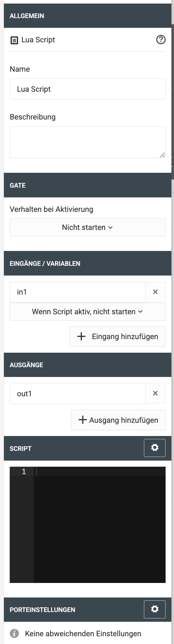Open the Lua Script help icon
Screen dimensions: 174x644
(x=161, y=40)
